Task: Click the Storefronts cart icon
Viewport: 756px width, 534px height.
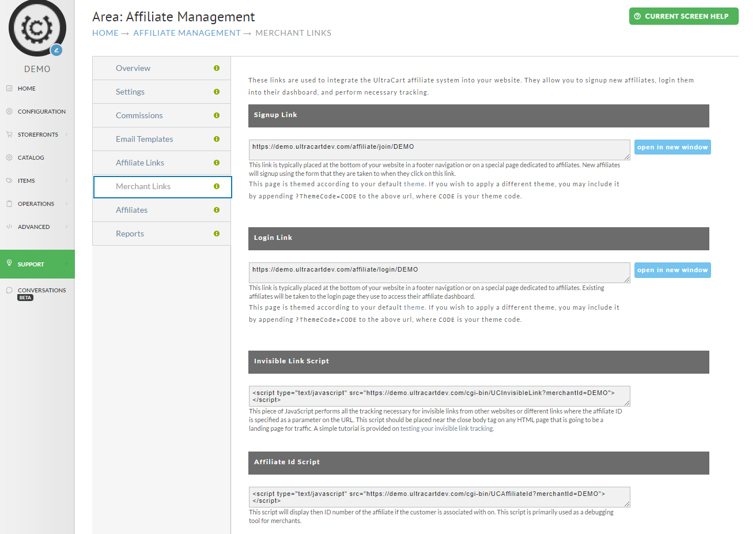Action: [x=9, y=134]
